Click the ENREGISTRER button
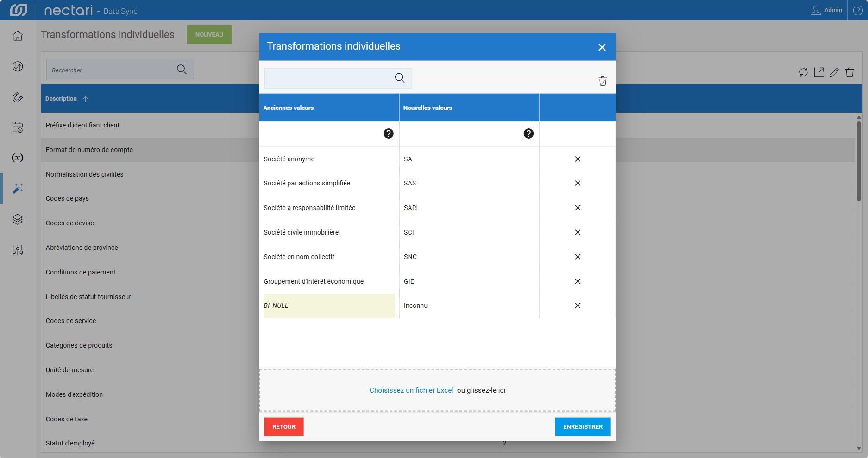868x458 pixels. click(583, 427)
